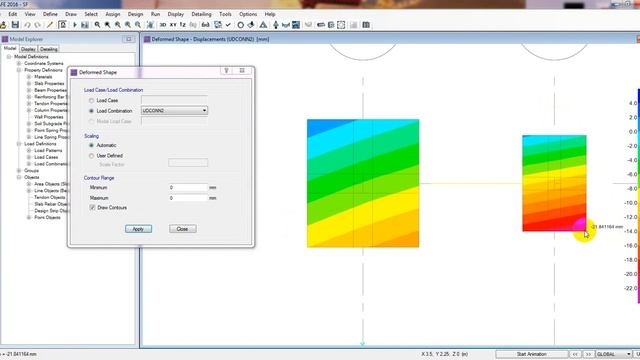Screen dimensions: 640x360
Task: Pin the Deformed Shape dialog
Action: 227,71
